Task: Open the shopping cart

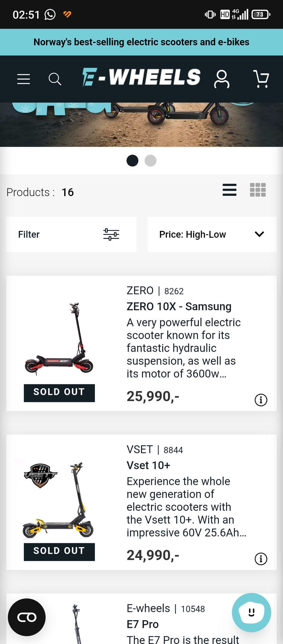Action: (261, 79)
